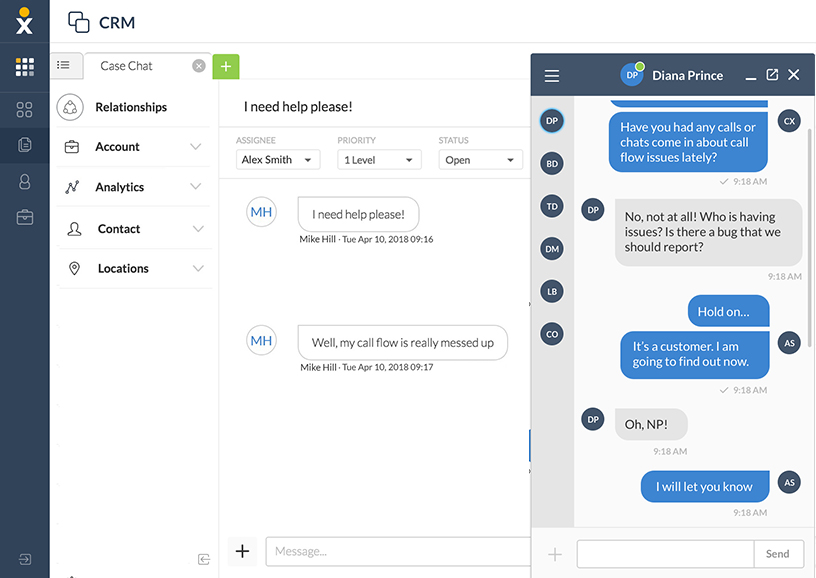Screen dimensions: 816x578
Task: Select the Cases document icon in left sidebar
Action: [24, 142]
